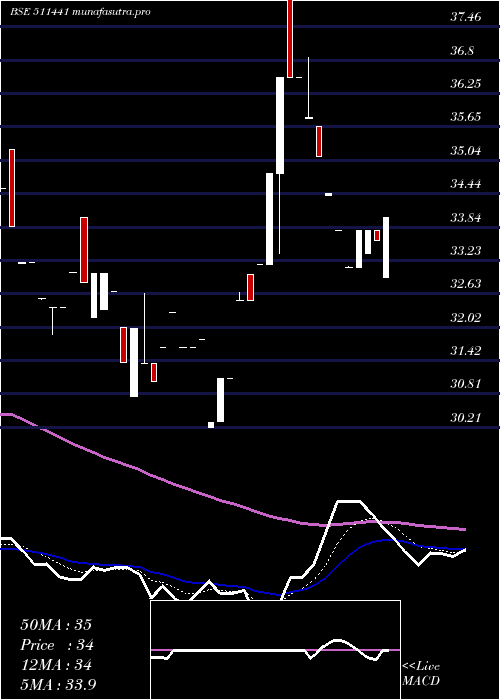The width and height of the screenshot is (500, 700).
Task: Click the 50MA : 35 readout
Action: [x=56, y=625]
